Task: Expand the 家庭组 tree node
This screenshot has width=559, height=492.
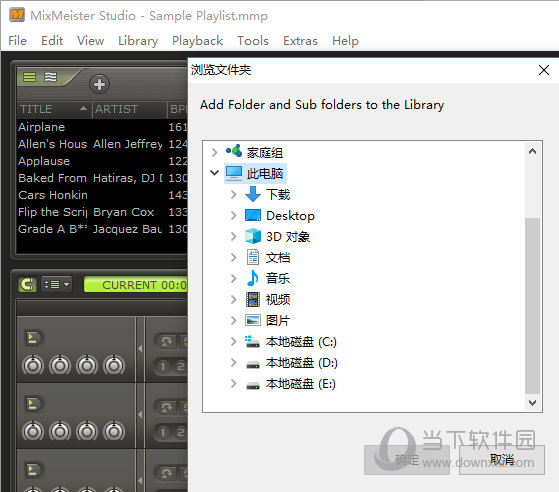Action: pyautogui.click(x=214, y=153)
